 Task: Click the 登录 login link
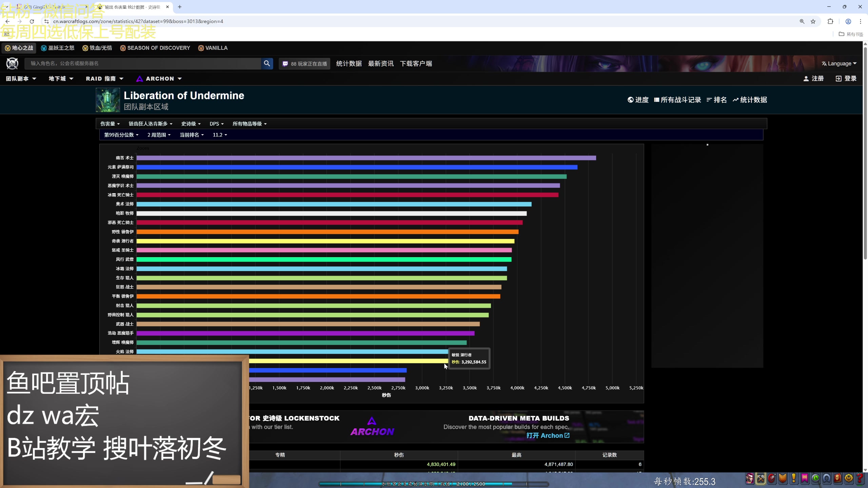click(846, 79)
